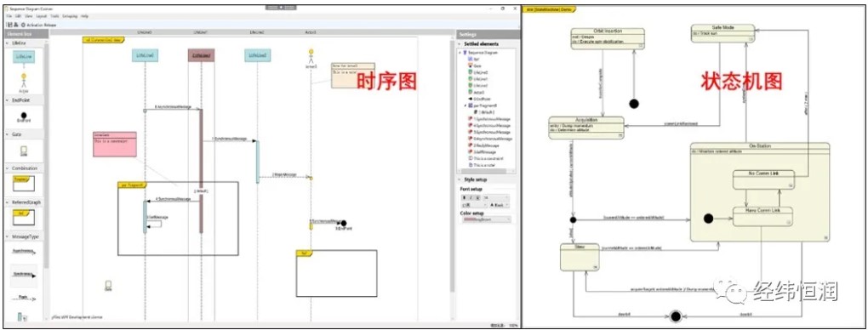The image size is (868, 330).
Task: Select the LifeLine element in the Element box
Action: click(23, 57)
